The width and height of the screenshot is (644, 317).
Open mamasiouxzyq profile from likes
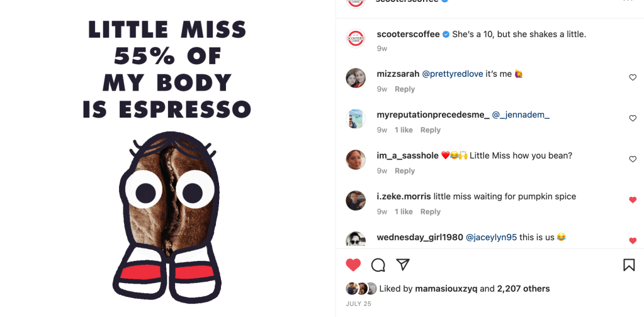point(446,289)
